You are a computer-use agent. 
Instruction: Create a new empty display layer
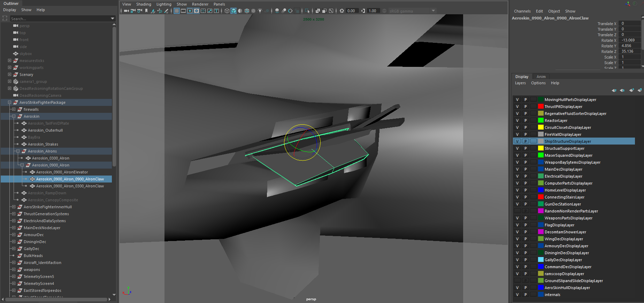(631, 90)
